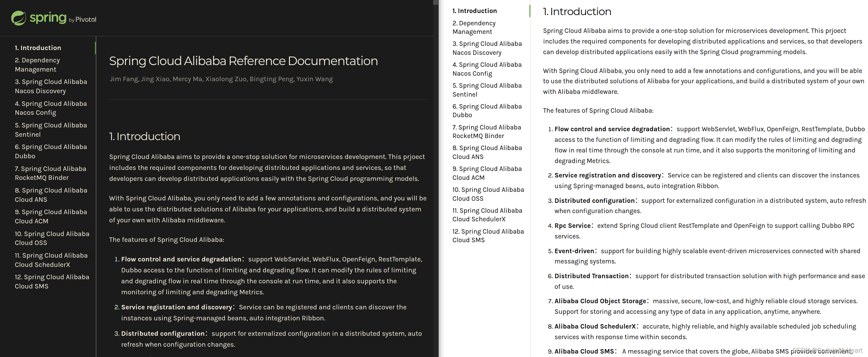This screenshot has height=357, width=868.
Task: Go to 'Nacos Discovery' in dark sidebar
Action: pyautogui.click(x=51, y=86)
